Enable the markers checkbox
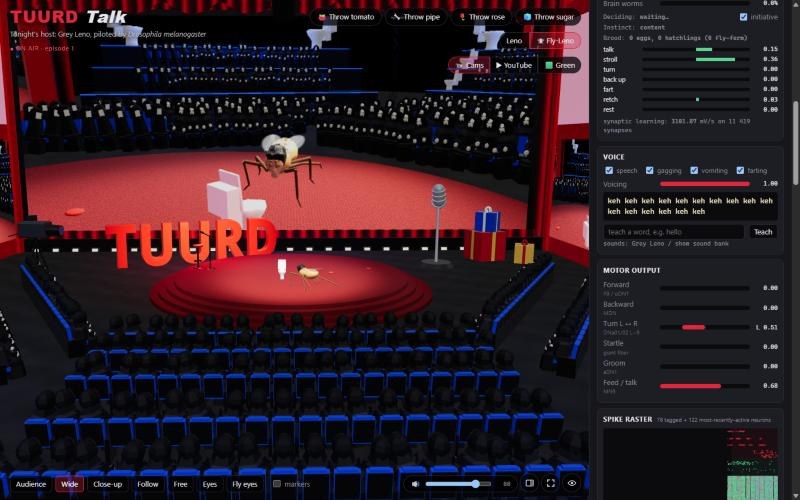This screenshot has height=500, width=800. point(277,484)
